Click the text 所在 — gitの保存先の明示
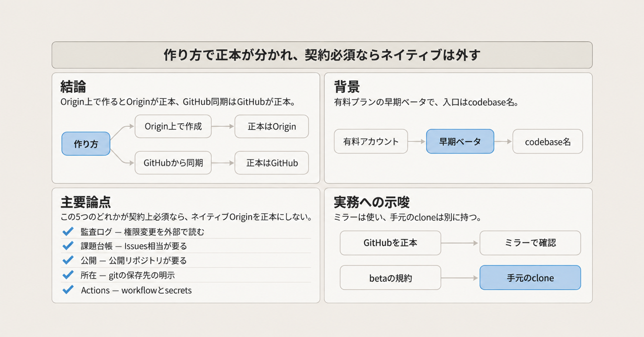Image resolution: width=644 pixels, height=337 pixels. tap(128, 275)
